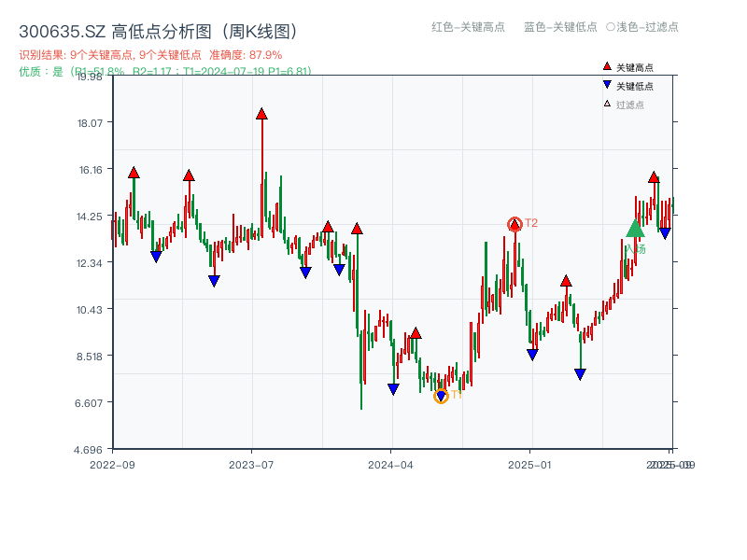The width and height of the screenshot is (747, 560).
Task: Click the 10.43 y-axis value
Action: (x=90, y=310)
